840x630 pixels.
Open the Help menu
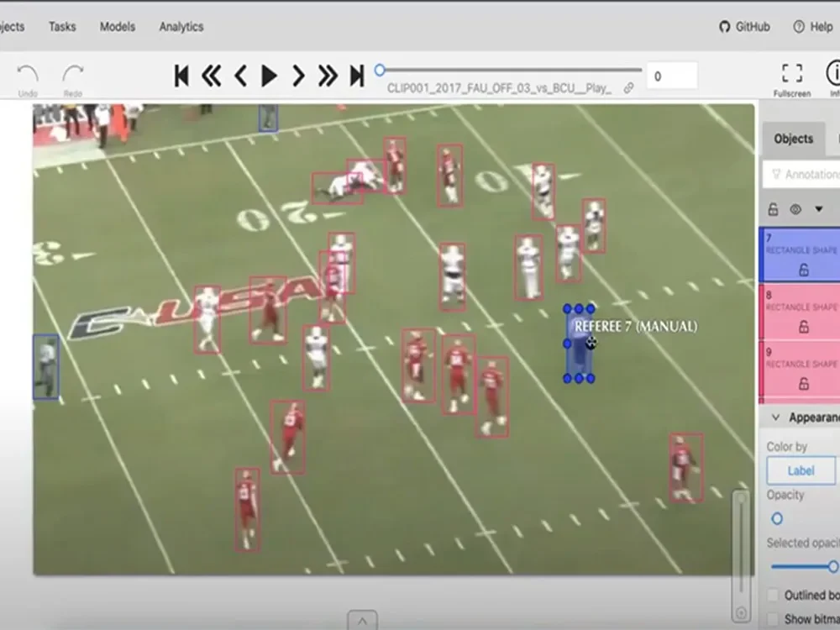pyautogui.click(x=813, y=27)
